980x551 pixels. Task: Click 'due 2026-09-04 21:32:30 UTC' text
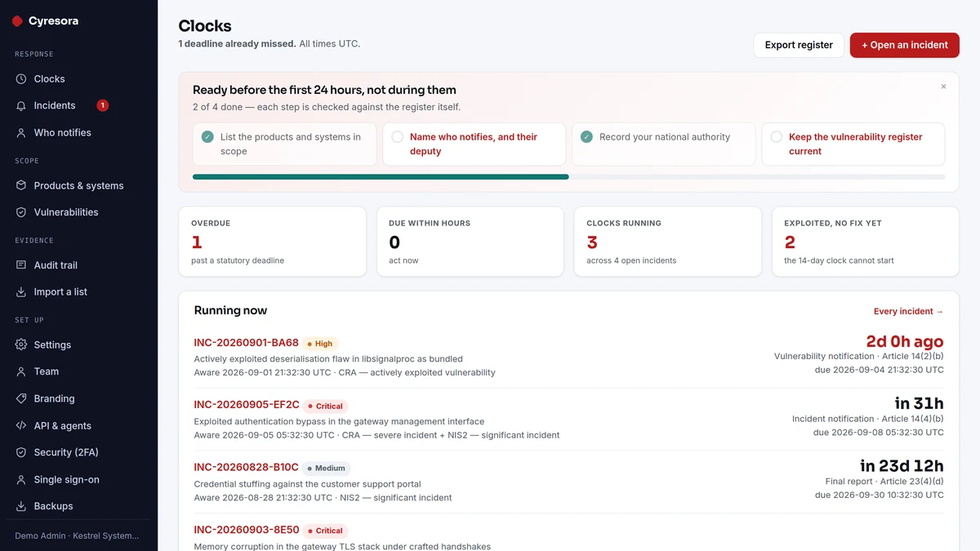coord(878,370)
